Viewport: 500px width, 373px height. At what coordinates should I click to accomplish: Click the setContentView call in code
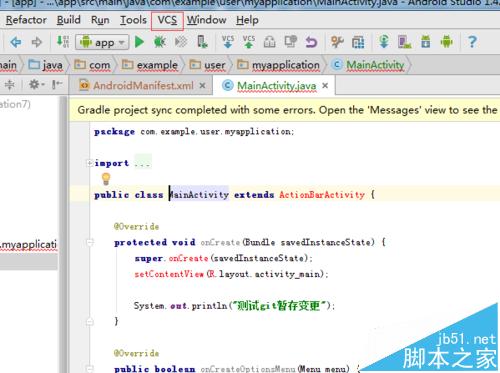(x=169, y=274)
